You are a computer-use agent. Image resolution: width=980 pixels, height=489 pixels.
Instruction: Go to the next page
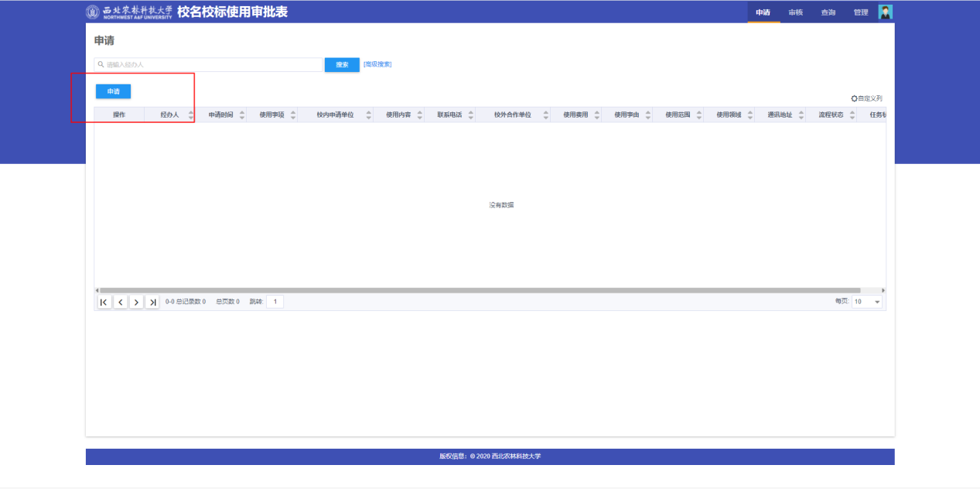click(x=136, y=302)
